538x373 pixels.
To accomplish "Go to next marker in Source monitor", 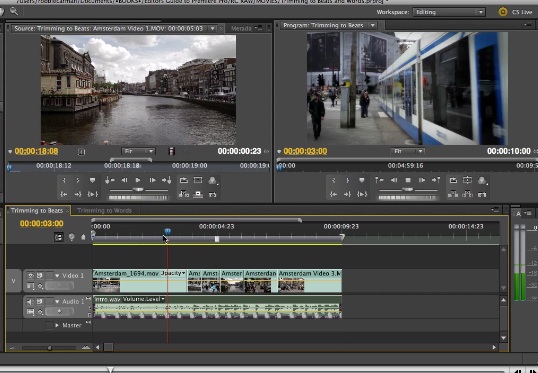I will (167, 180).
